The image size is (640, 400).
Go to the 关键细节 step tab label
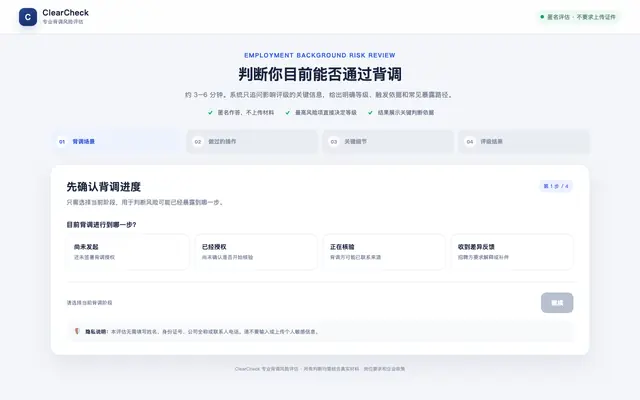356,142
